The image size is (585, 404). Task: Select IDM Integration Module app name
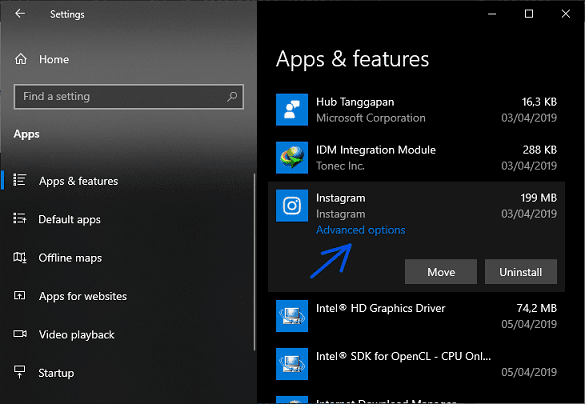pos(376,150)
